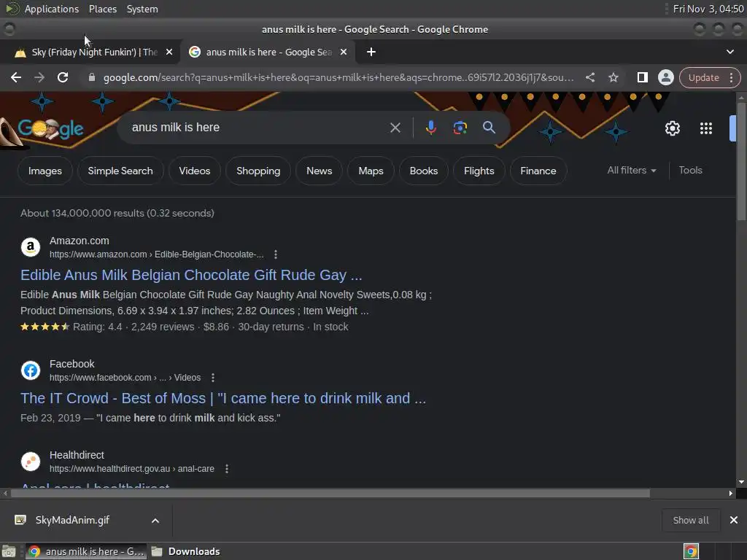This screenshot has width=747, height=560.
Task: Click the Google doodle logo
Action: click(x=50, y=128)
